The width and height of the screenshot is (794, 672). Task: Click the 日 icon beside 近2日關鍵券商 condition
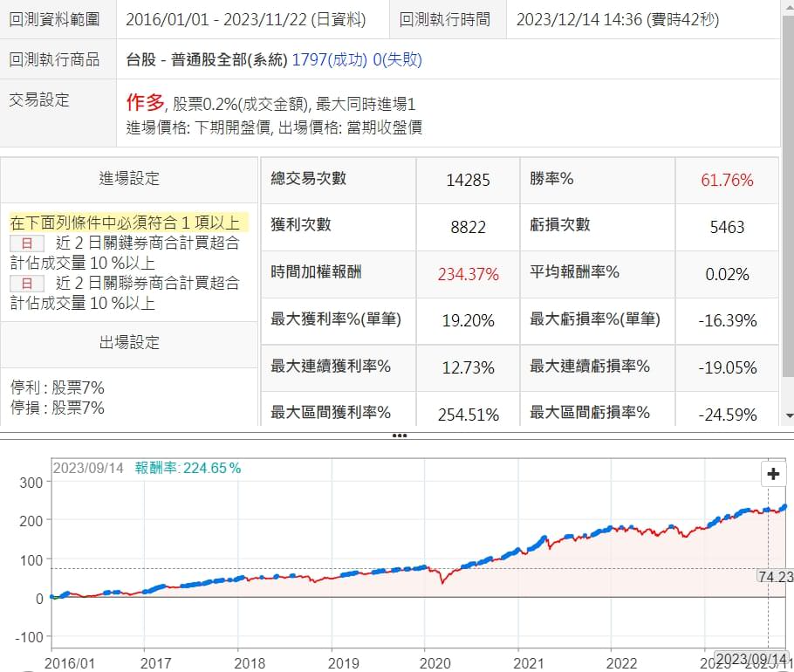coord(26,243)
